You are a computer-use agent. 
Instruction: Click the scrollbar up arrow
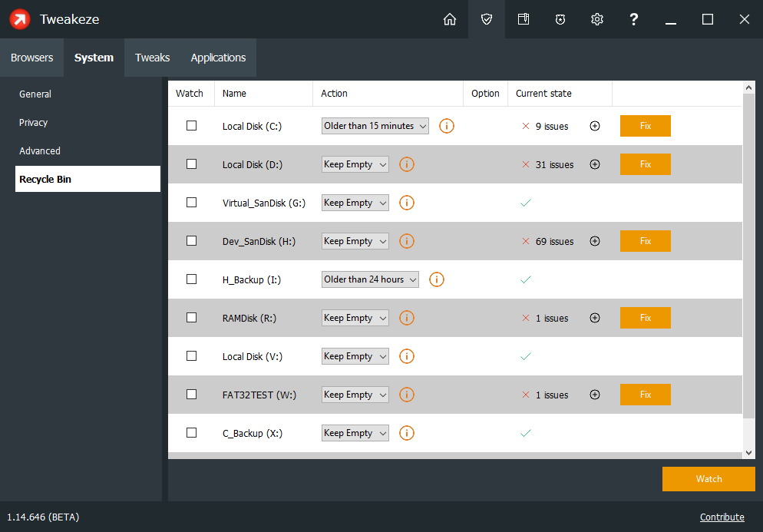tap(749, 88)
